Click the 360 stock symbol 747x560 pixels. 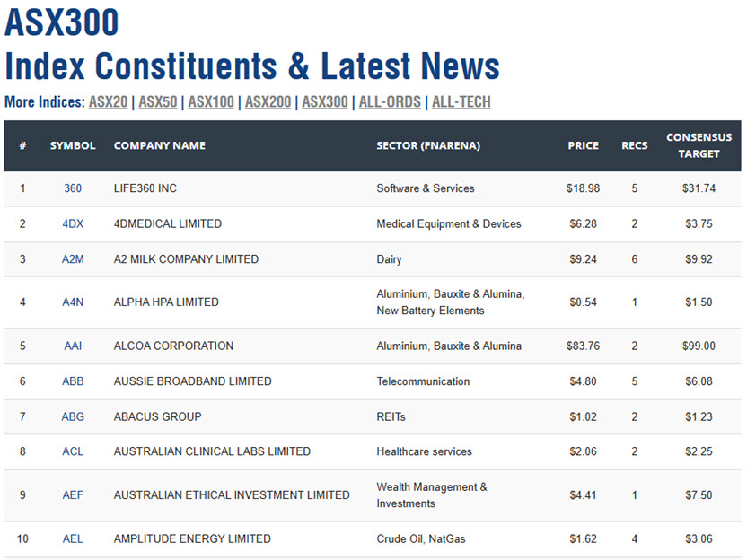click(73, 188)
